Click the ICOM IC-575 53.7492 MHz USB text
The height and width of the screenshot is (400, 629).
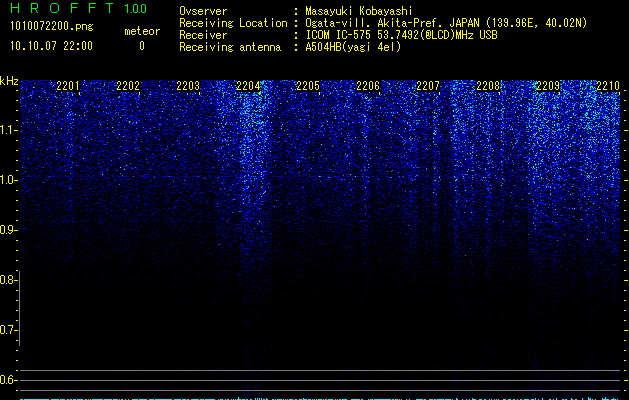[401, 35]
